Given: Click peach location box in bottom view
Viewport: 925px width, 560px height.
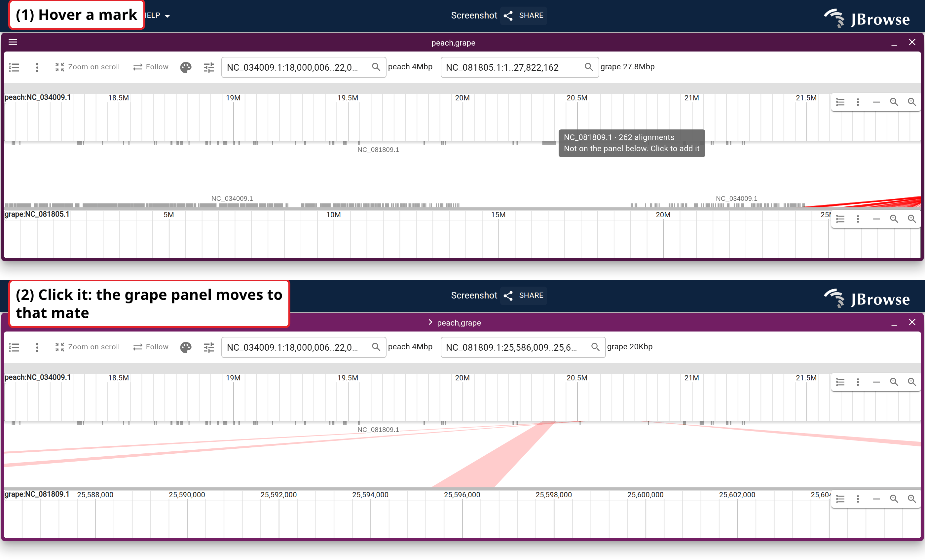Looking at the screenshot, I should tap(304, 347).
